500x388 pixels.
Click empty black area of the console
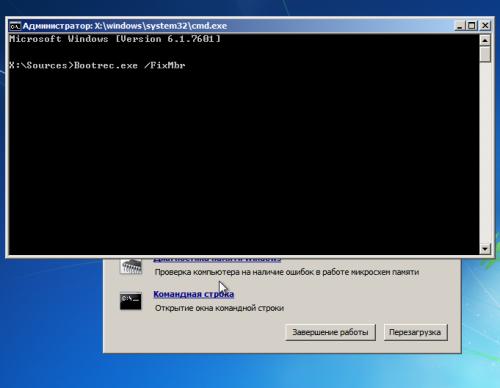243,160
